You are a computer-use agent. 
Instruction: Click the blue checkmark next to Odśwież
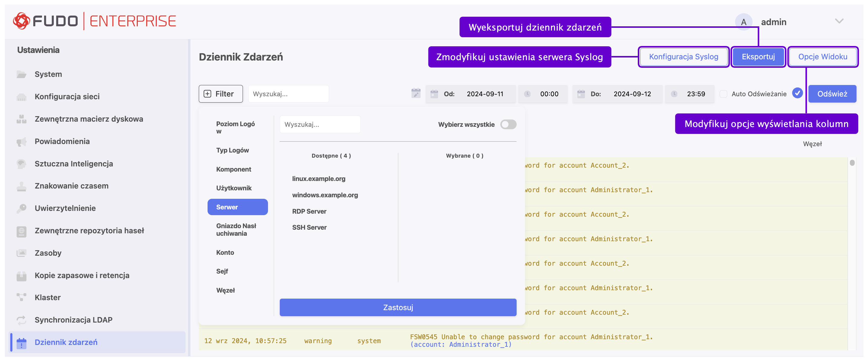tap(797, 93)
